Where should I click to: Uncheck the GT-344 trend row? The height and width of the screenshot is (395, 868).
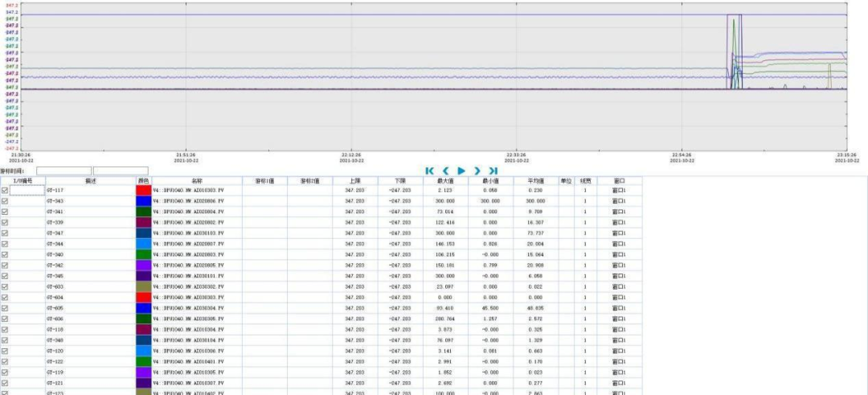pyautogui.click(x=5, y=244)
